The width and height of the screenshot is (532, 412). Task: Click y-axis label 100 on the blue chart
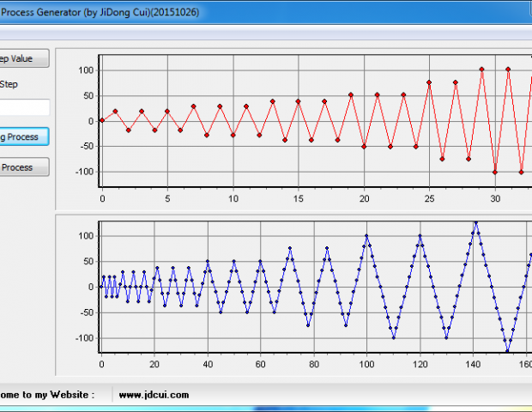point(84,235)
